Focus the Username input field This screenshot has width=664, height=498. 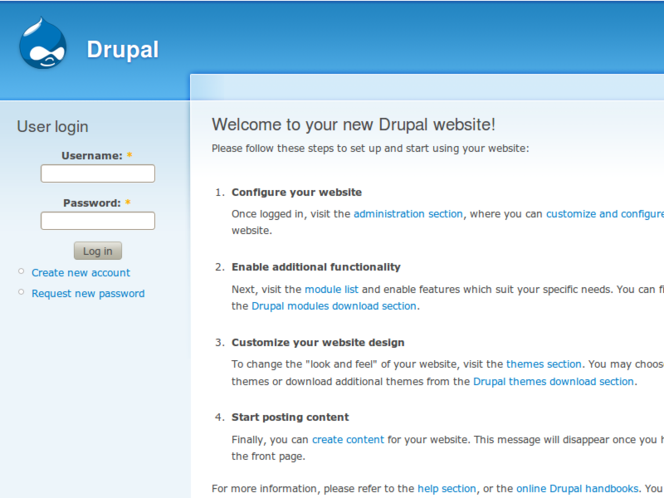click(97, 174)
